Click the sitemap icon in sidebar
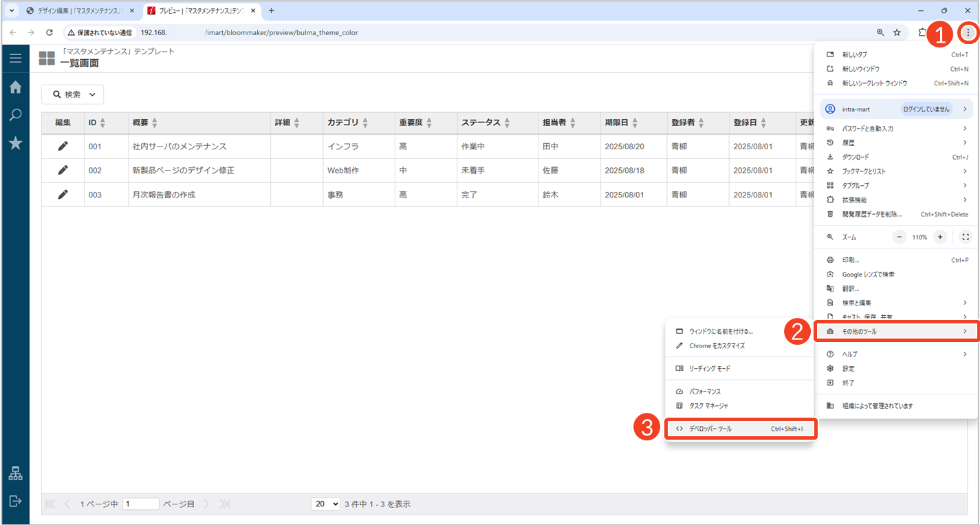This screenshot has height=525, width=980. pos(15,473)
